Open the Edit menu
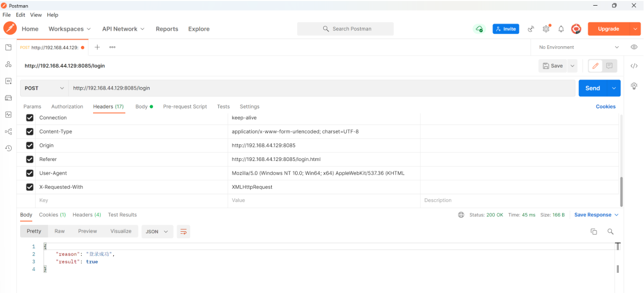 click(21, 15)
